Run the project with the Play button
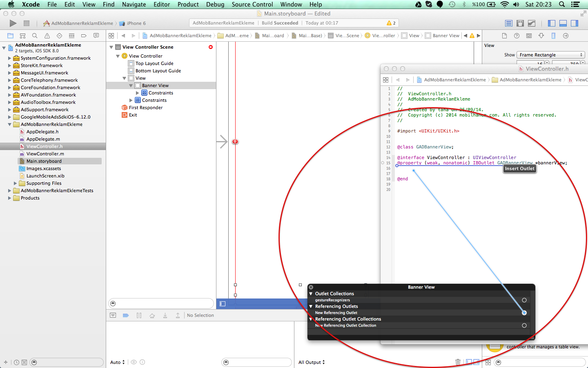This screenshot has width=588, height=368. click(13, 23)
